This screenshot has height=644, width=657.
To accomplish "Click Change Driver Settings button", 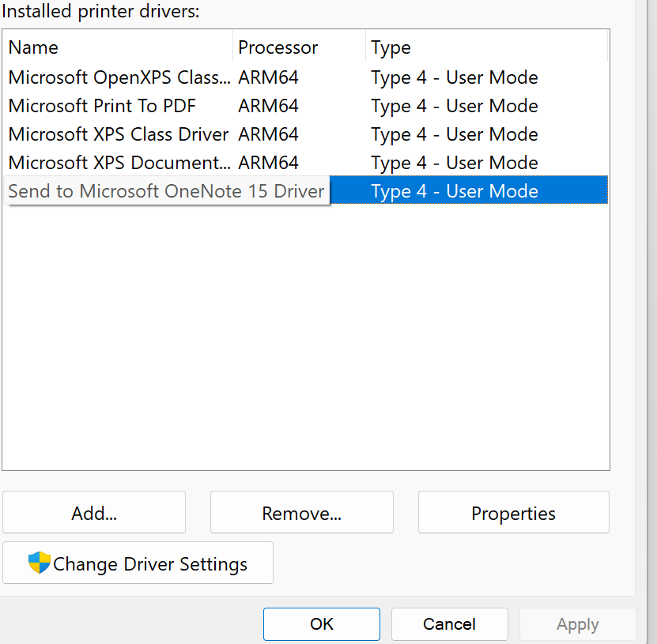I will (x=138, y=563).
